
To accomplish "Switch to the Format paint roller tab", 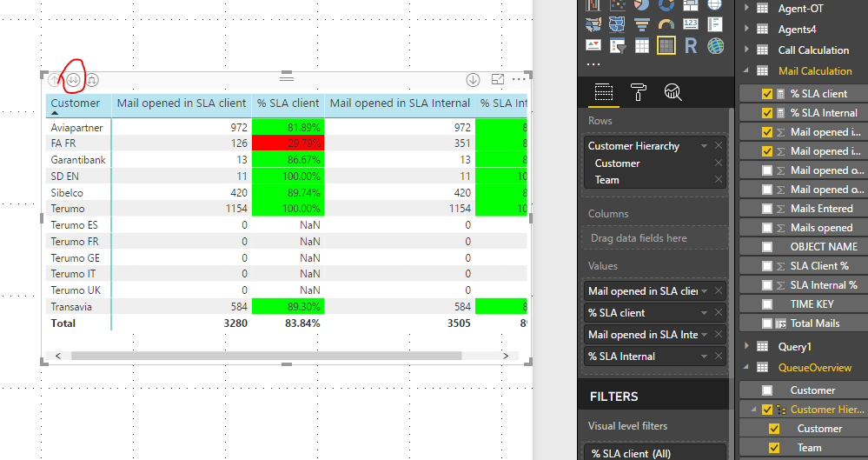I will (x=639, y=92).
